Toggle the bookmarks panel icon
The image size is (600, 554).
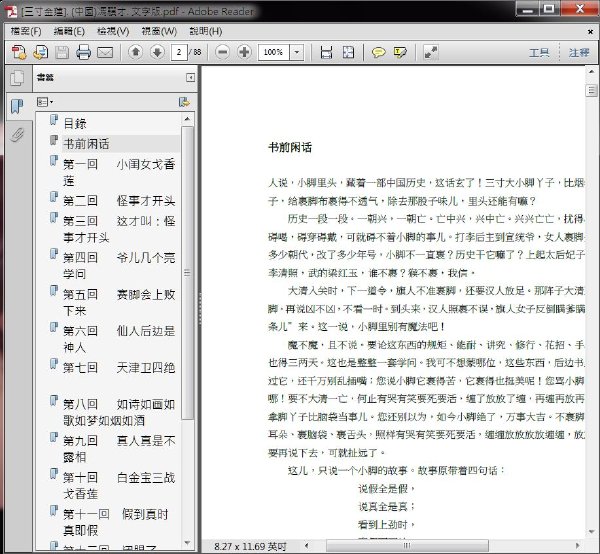17,106
